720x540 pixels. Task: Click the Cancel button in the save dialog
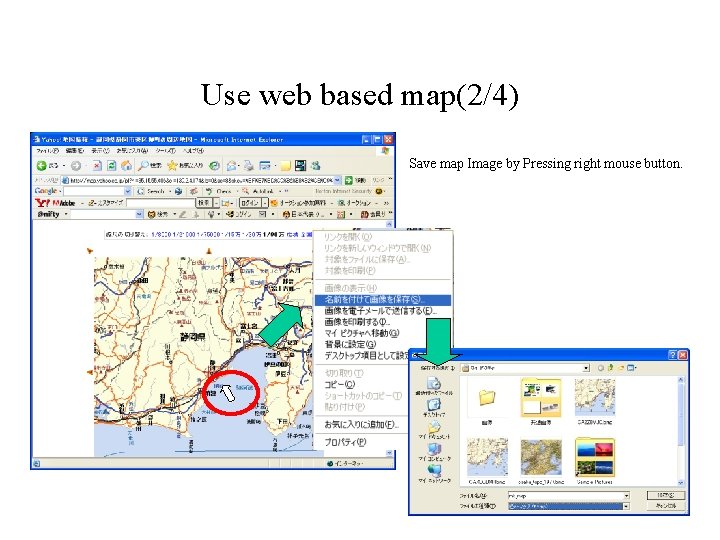tap(665, 506)
